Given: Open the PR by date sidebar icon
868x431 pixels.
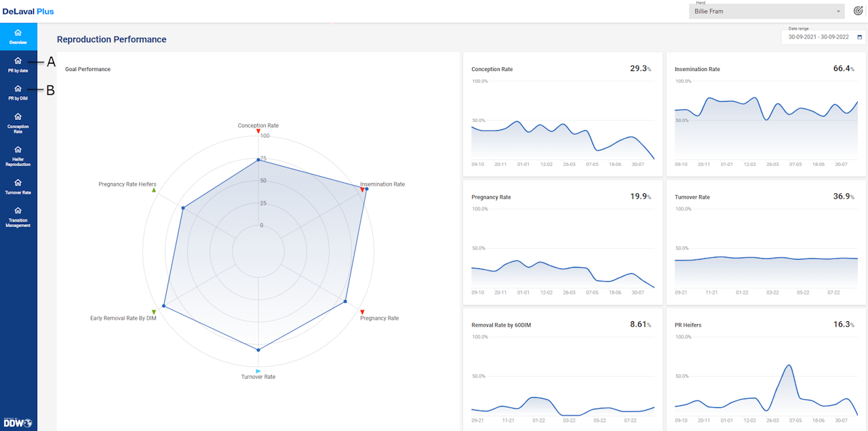Looking at the screenshot, I should 18,60.
